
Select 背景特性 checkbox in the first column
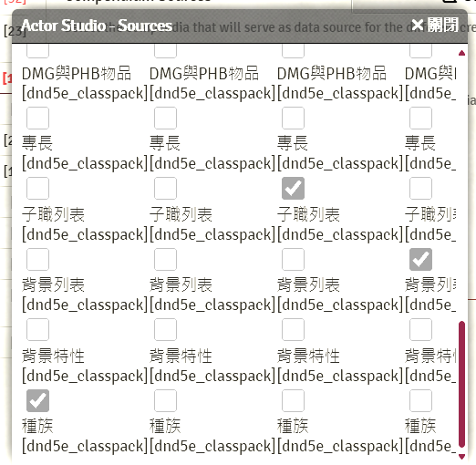[37, 330]
